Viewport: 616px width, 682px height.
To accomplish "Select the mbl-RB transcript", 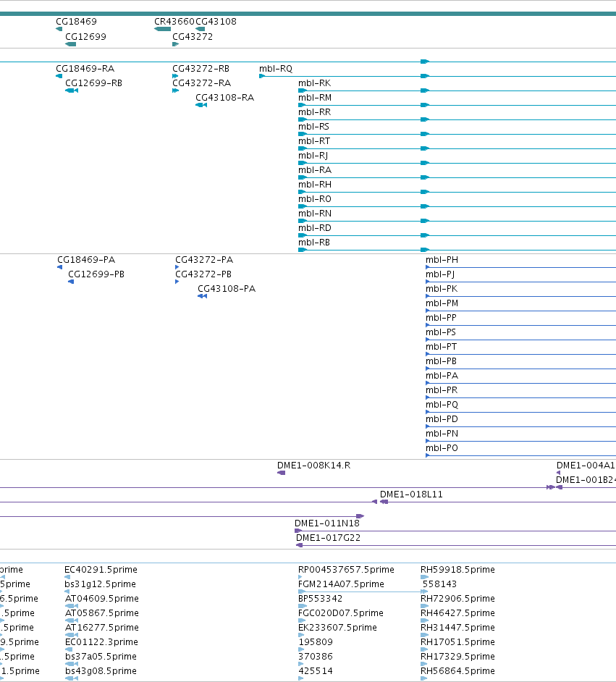I will coord(314,243).
